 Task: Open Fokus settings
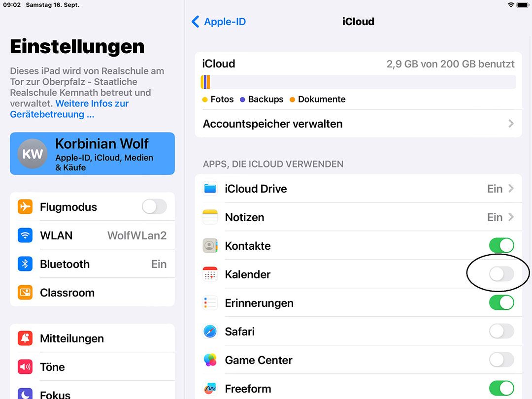pos(92,391)
